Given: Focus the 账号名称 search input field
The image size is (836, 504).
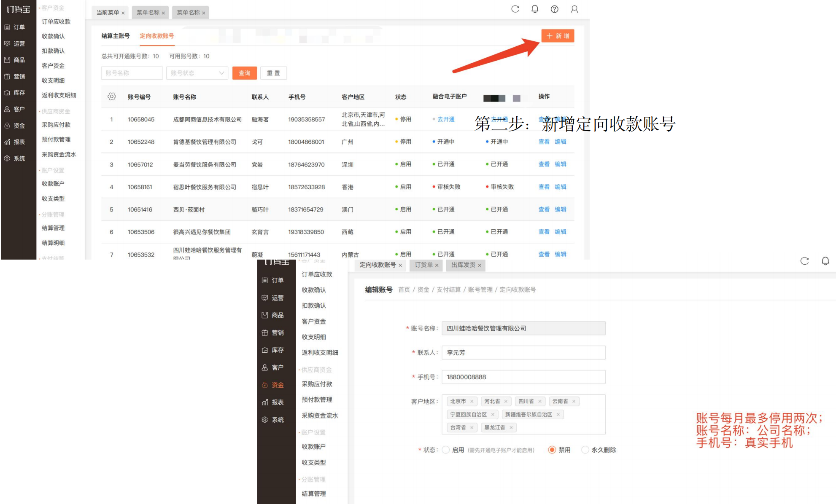Looking at the screenshot, I should (132, 73).
